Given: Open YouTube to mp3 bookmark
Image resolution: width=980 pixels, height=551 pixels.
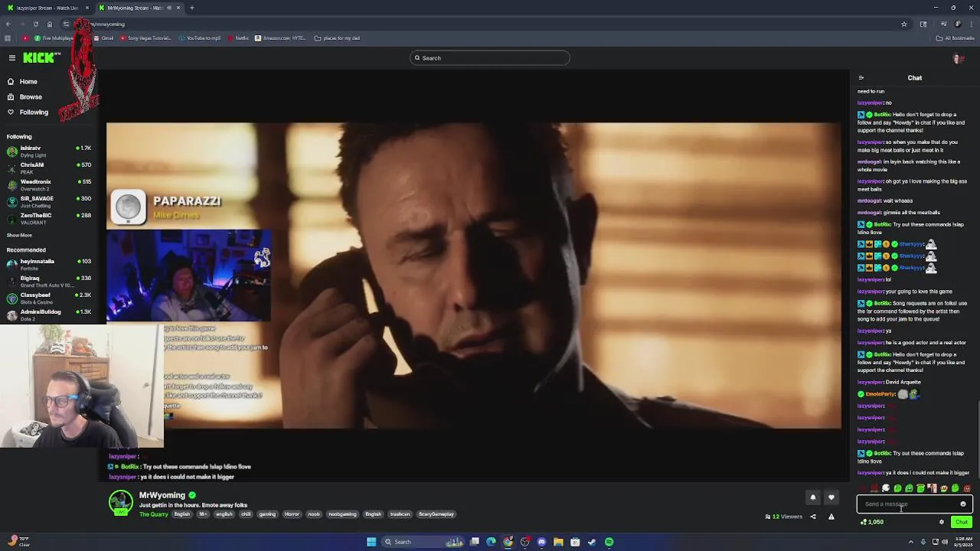Looking at the screenshot, I should (x=201, y=38).
